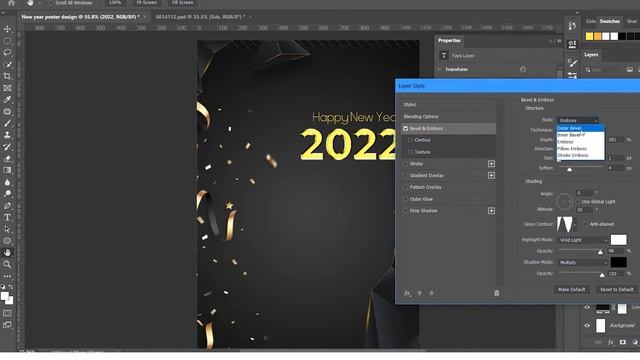This screenshot has width=640, height=360.
Task: Enable the Stroke effect checkbox
Action: tap(406, 164)
